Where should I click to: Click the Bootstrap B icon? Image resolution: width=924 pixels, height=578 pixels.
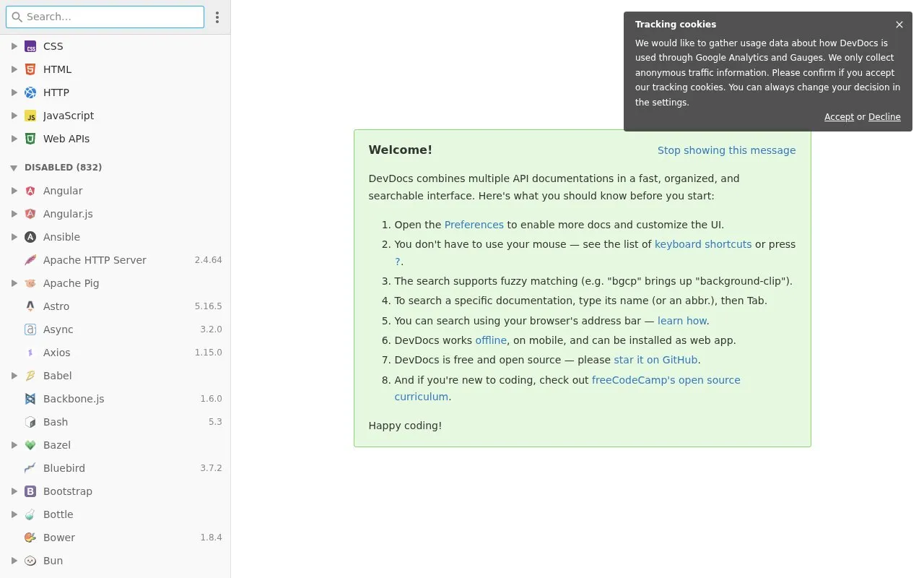(x=30, y=491)
